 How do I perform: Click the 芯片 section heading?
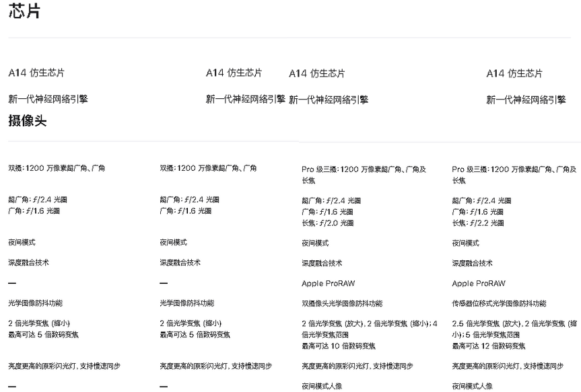coord(24,11)
